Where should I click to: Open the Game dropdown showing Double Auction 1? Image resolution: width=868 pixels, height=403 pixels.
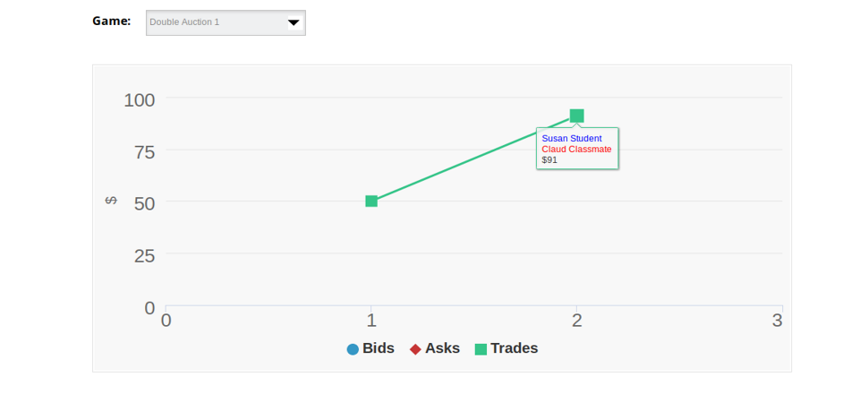click(226, 22)
